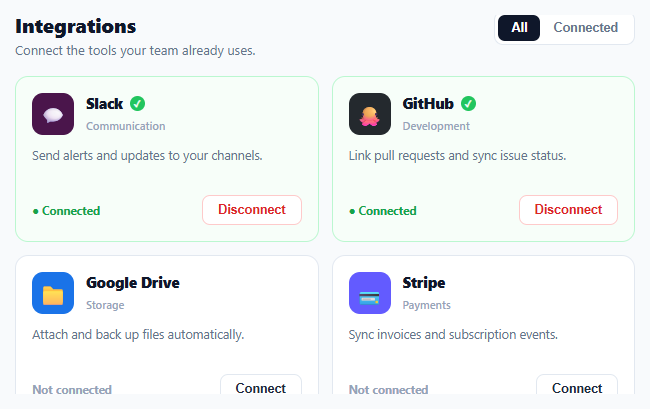Image resolution: width=650 pixels, height=409 pixels.
Task: Click the GitHub card title
Action: click(x=428, y=104)
